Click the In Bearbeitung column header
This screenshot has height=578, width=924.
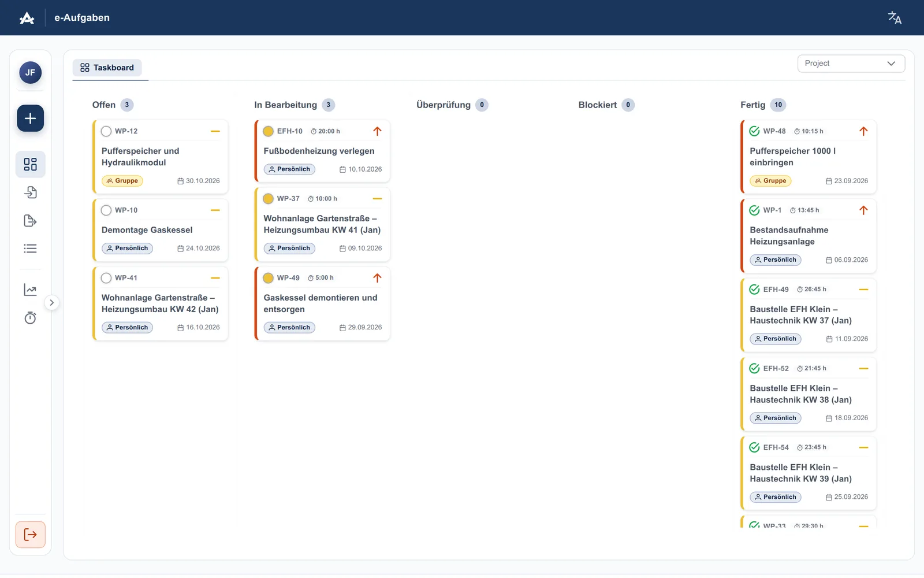[x=285, y=105]
